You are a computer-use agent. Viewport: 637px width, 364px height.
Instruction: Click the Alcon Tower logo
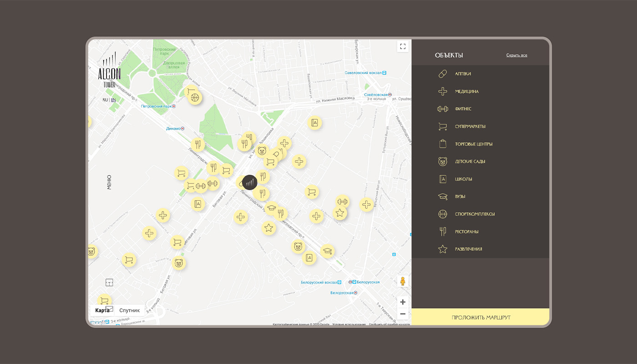(109, 70)
